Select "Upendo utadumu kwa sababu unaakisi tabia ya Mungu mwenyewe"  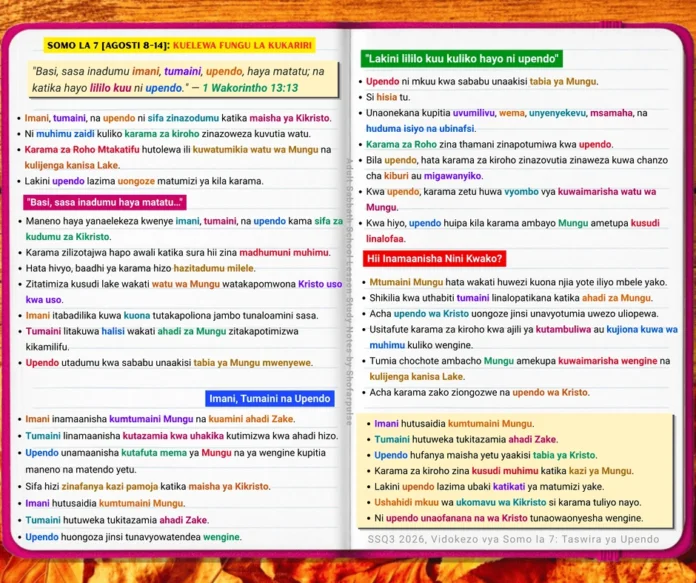170,363
